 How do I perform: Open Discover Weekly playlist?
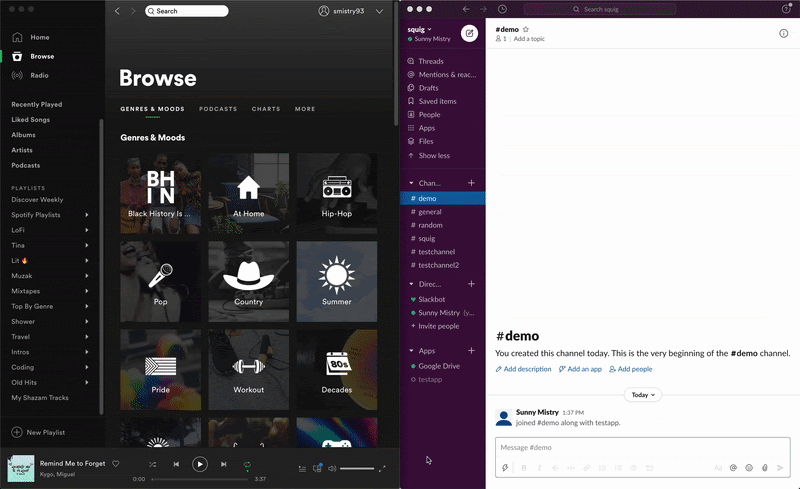coord(37,200)
